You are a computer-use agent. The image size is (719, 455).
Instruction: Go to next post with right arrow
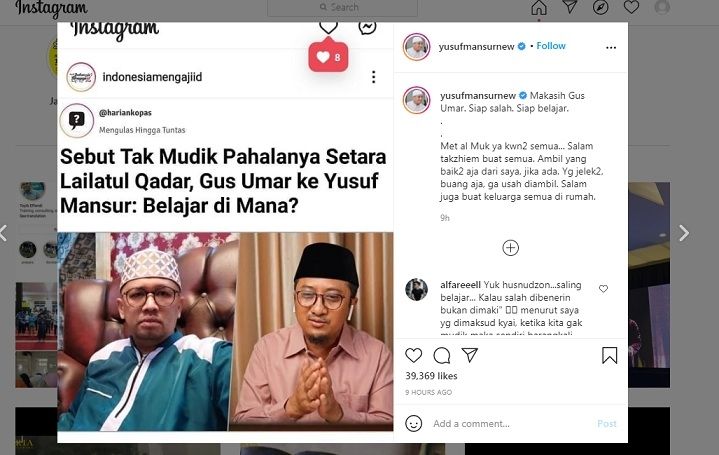click(684, 233)
